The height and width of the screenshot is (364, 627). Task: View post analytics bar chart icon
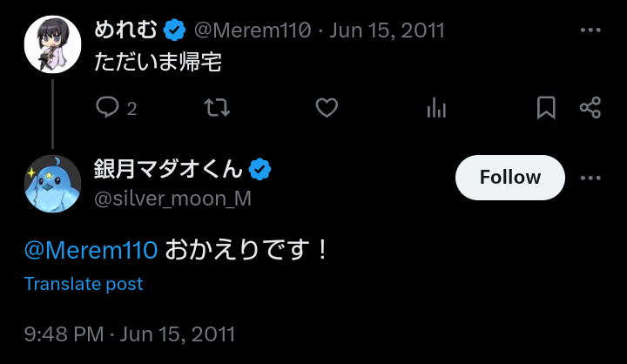436,108
